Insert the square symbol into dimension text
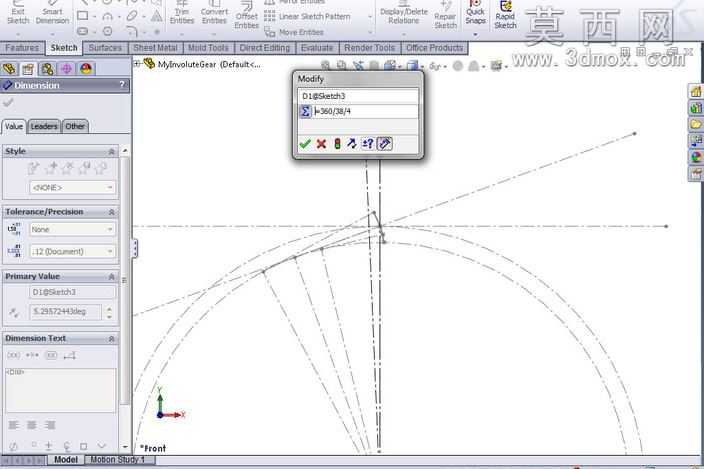 tap(84, 446)
